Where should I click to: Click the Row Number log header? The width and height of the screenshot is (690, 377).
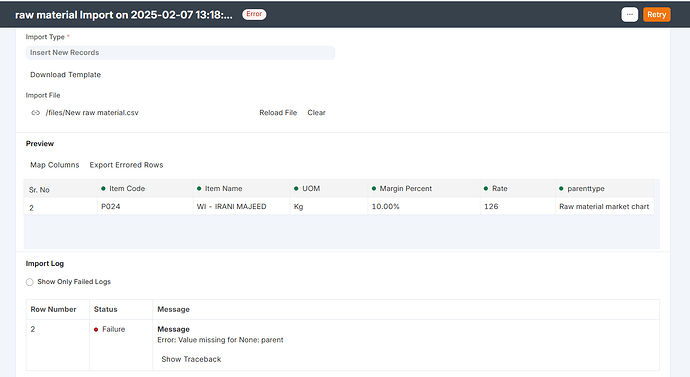pyautogui.click(x=53, y=309)
